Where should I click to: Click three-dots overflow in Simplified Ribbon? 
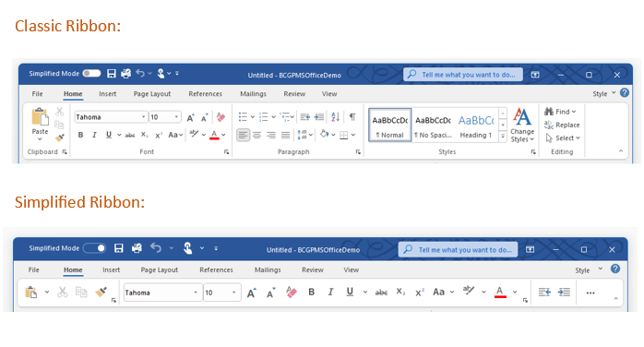click(x=590, y=293)
